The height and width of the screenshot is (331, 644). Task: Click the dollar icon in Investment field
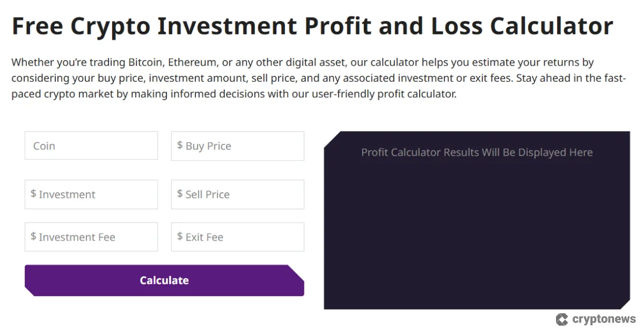click(33, 194)
